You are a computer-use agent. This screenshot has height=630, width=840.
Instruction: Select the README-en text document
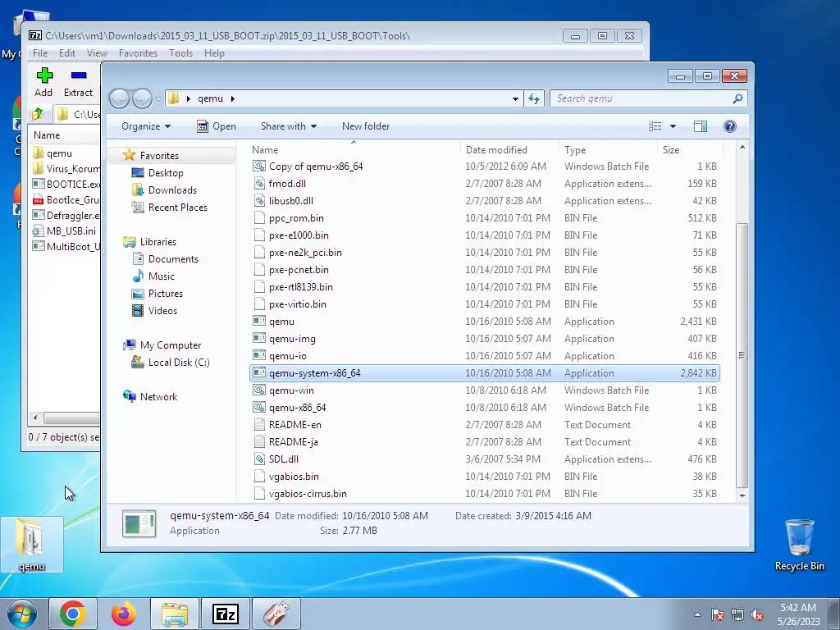pos(484,425)
